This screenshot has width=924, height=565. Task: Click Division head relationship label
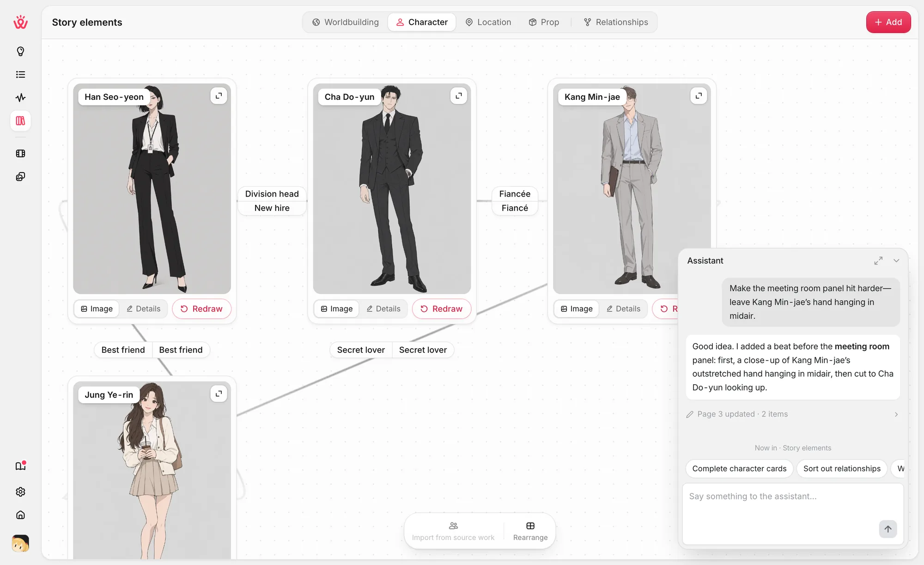(272, 194)
